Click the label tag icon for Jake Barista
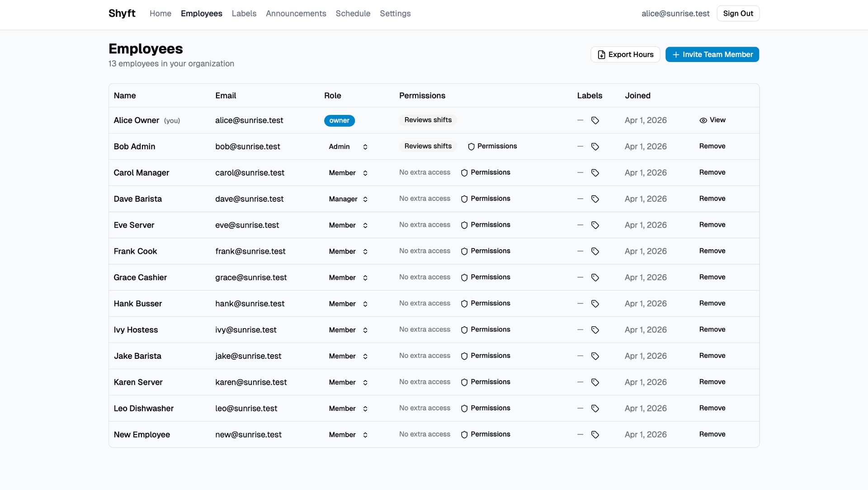This screenshot has width=868, height=490. click(595, 356)
